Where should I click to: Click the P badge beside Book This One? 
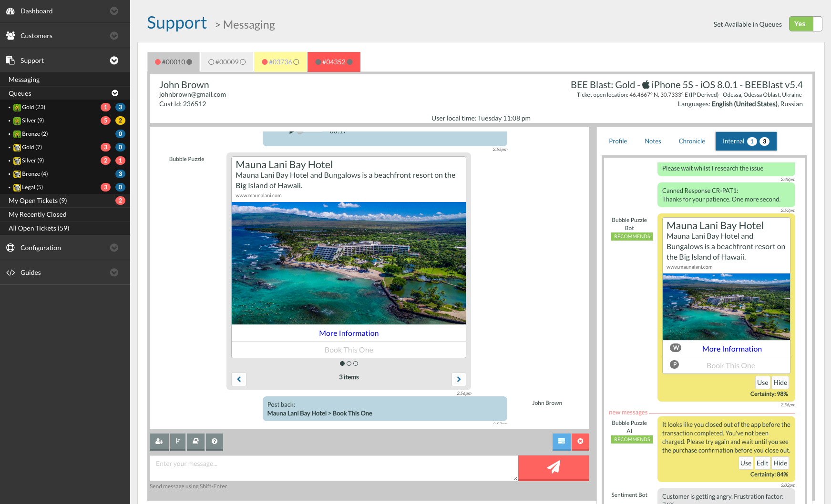(675, 364)
